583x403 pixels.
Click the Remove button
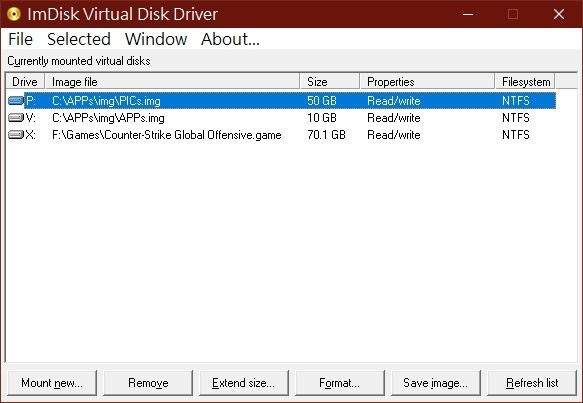click(x=148, y=383)
